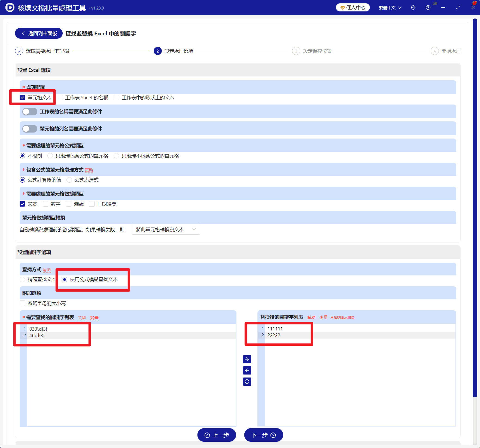Select step 4 開始處理
Viewport: 480px width, 448px height.
(x=446, y=51)
